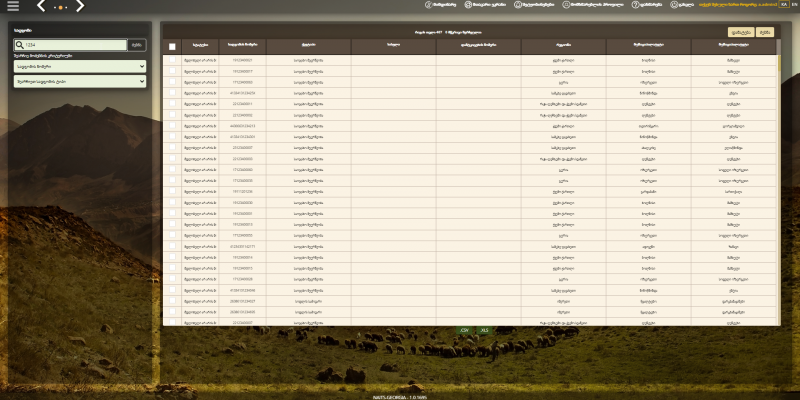The width and height of the screenshot is (800, 400).
Task: Tick the select-all checkbox in table header
Action: [x=172, y=46]
